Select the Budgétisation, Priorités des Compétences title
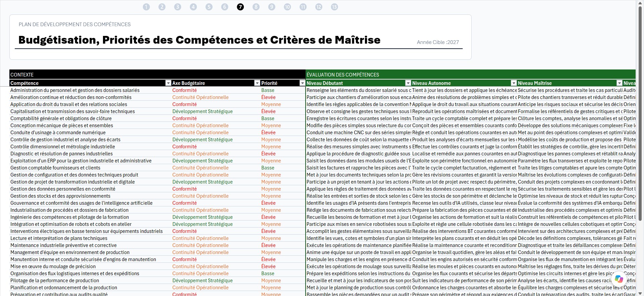The image size is (644, 296). (199, 40)
